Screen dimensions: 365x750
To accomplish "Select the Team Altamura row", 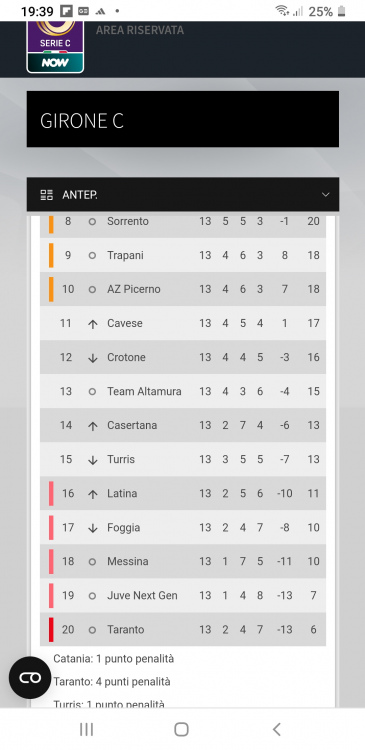I will [183, 391].
